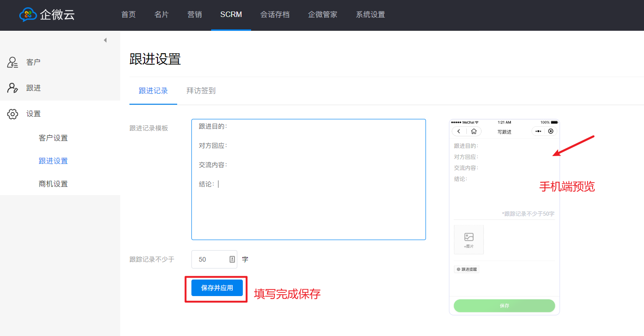Go to 系统设置 in the top navigation
The height and width of the screenshot is (336, 644).
pos(370,15)
